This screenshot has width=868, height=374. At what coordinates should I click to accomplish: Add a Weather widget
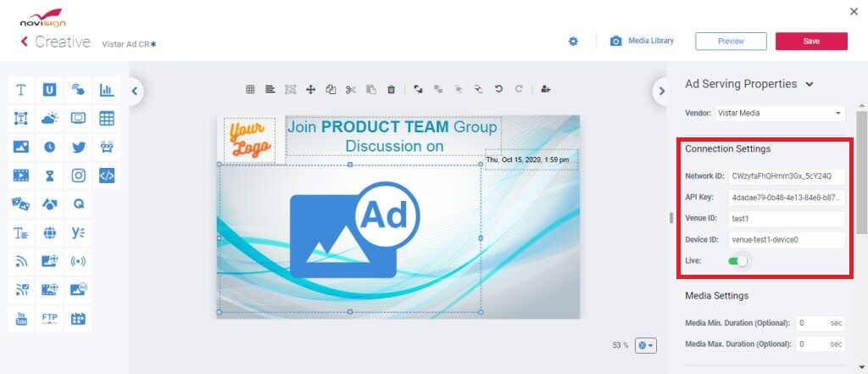click(50, 119)
